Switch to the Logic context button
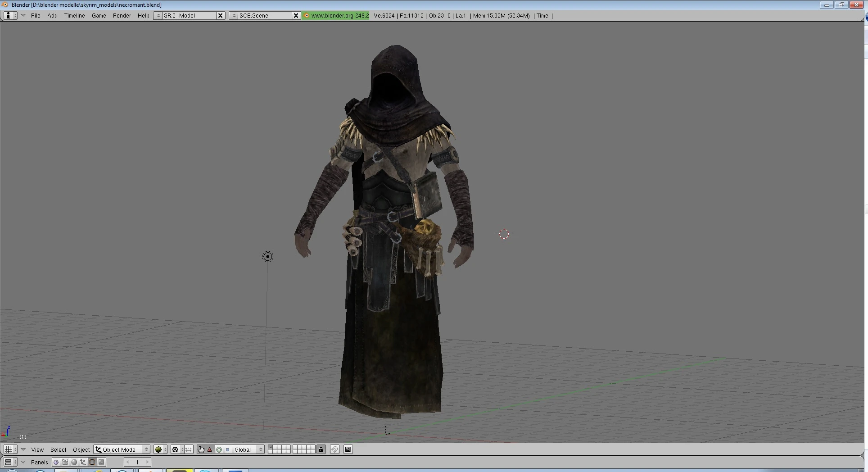The image size is (868, 472). (56, 462)
